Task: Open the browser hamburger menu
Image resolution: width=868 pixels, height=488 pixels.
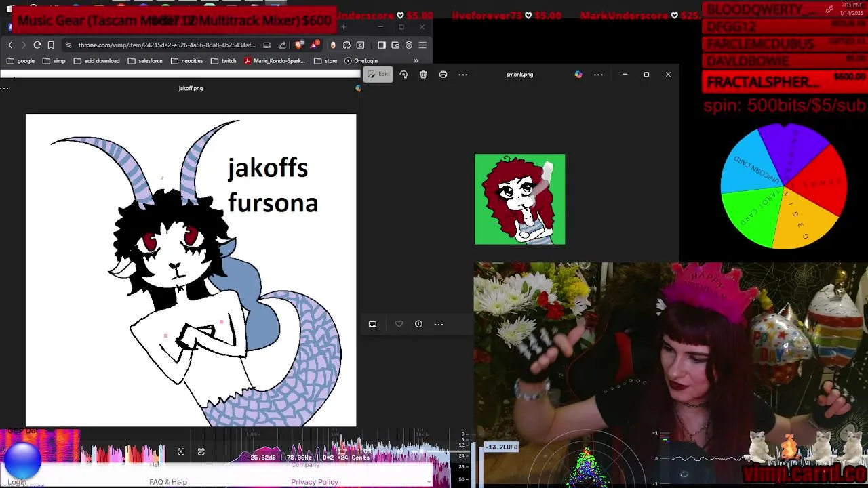Action: 422,45
